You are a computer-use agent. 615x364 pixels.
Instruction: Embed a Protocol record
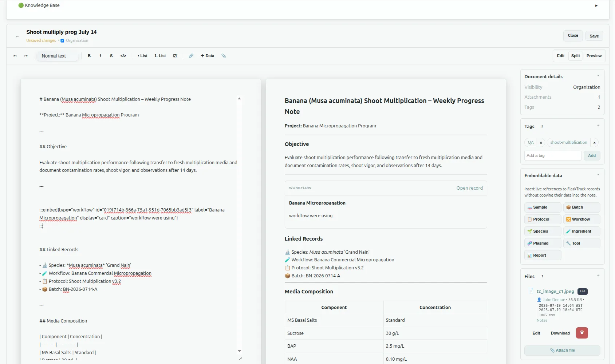543,219
